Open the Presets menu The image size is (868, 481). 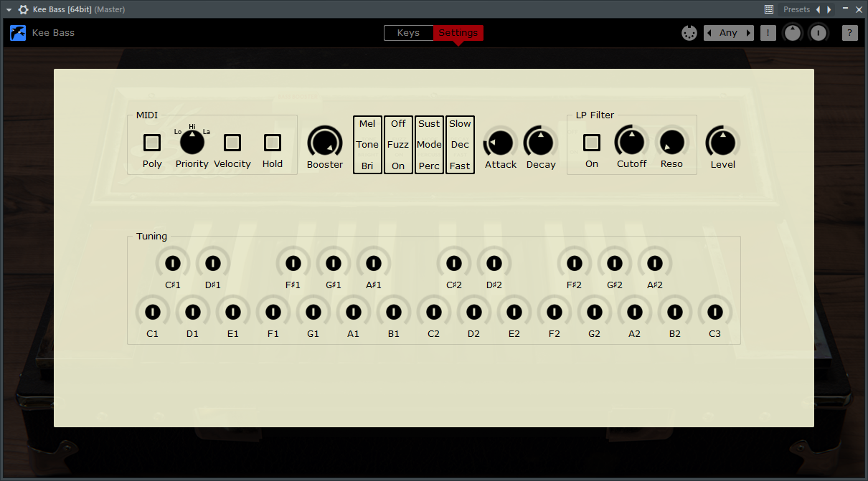click(796, 9)
